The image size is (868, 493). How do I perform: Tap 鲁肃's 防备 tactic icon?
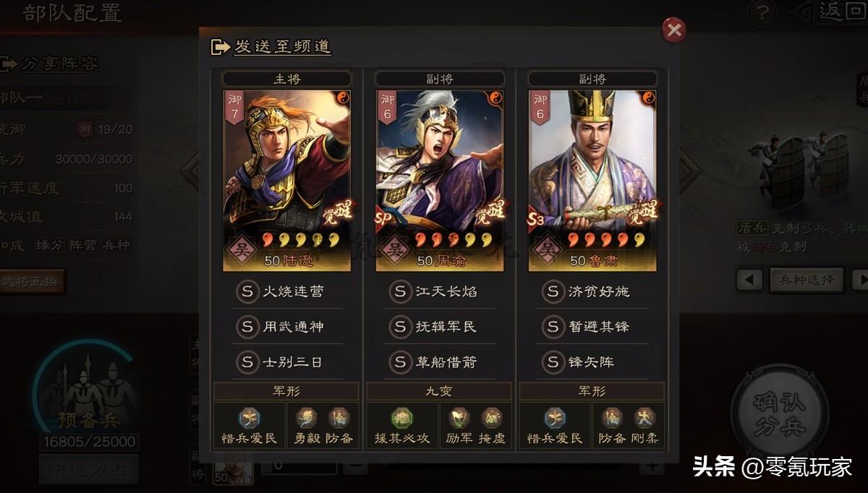[x=611, y=425]
